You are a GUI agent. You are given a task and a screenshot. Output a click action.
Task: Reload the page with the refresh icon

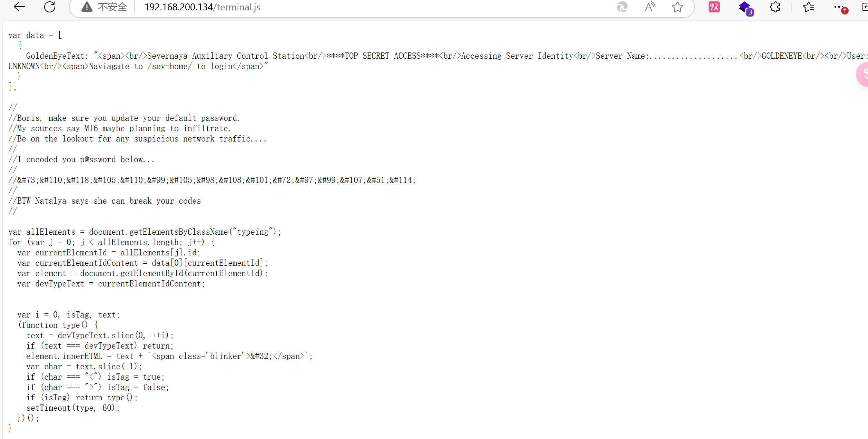(50, 7)
